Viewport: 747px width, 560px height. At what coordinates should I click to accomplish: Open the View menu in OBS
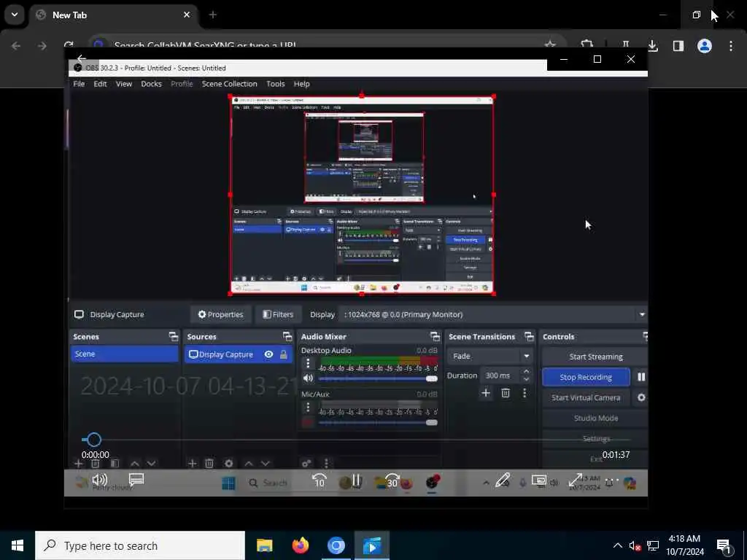[x=124, y=84]
